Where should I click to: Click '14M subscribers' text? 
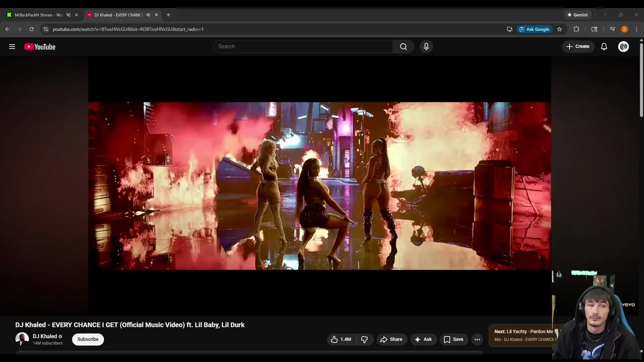click(x=48, y=343)
